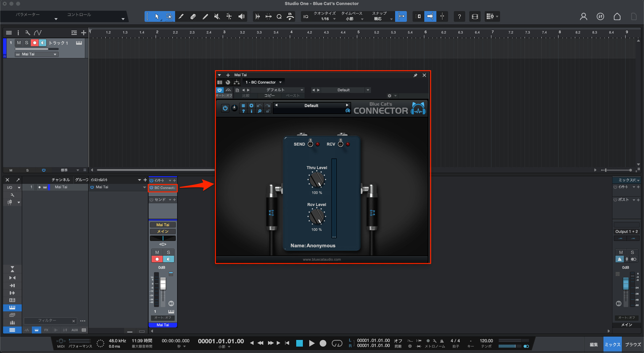Open the help question mark button
Screen dimensions: 644x353
[459, 16]
